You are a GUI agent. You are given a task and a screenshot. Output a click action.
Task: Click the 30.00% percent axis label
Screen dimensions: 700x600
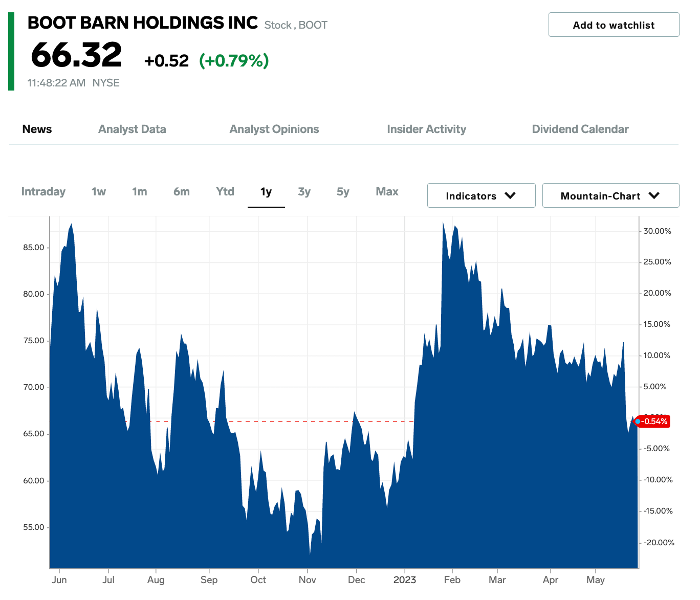(658, 231)
